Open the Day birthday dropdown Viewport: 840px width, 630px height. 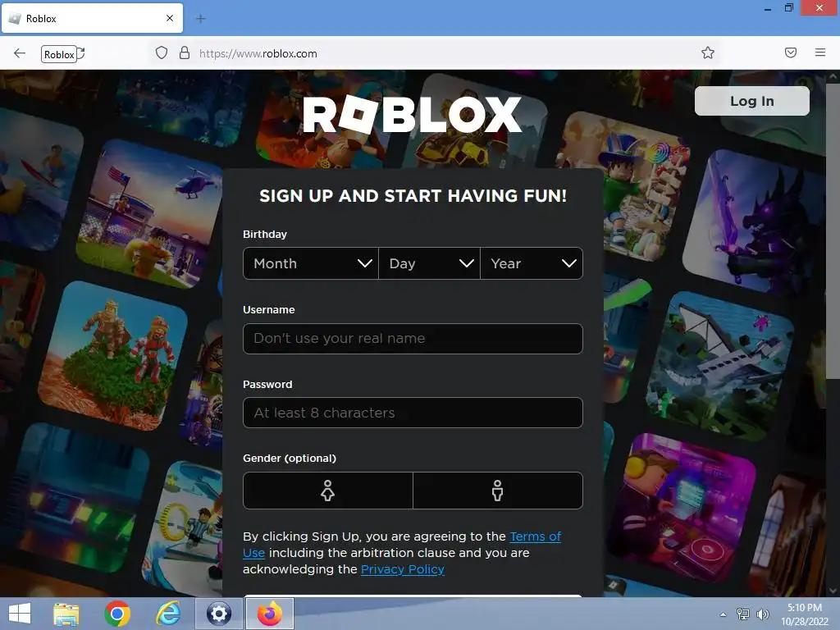(x=429, y=263)
